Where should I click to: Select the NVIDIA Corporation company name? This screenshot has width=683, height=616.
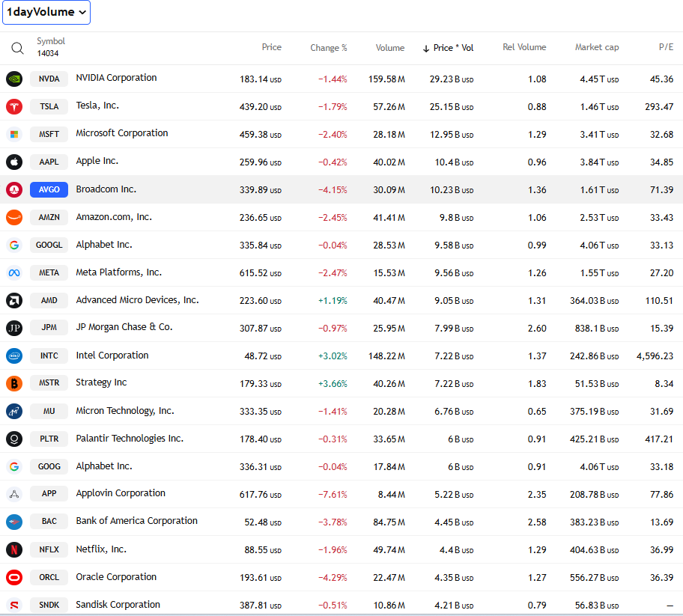tap(116, 78)
